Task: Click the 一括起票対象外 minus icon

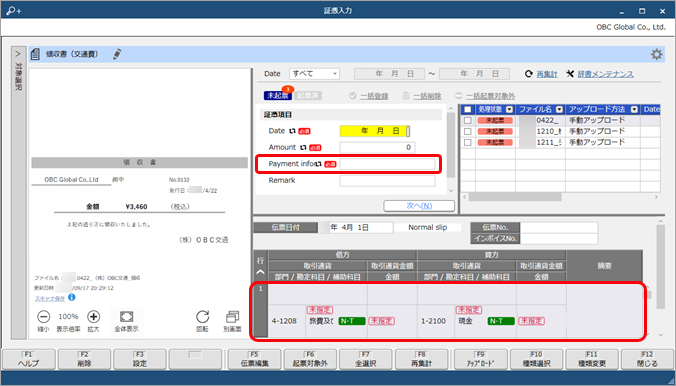Action: (x=459, y=96)
